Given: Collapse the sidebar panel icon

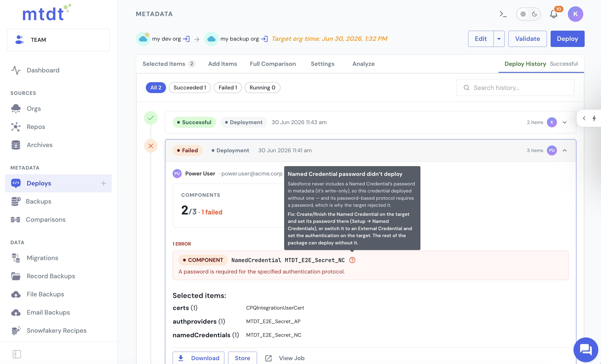Looking at the screenshot, I should click(x=17, y=354).
